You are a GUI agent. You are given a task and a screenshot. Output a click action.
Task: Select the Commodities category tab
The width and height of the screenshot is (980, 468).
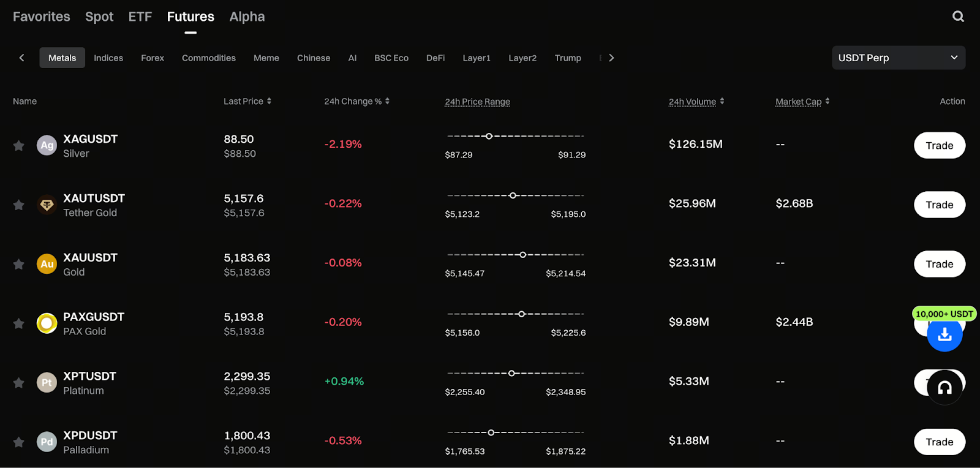coord(208,58)
